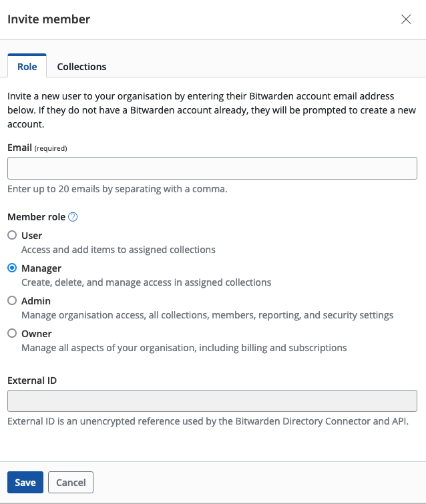
Task: Click the Owner role label text
Action: tap(36, 334)
